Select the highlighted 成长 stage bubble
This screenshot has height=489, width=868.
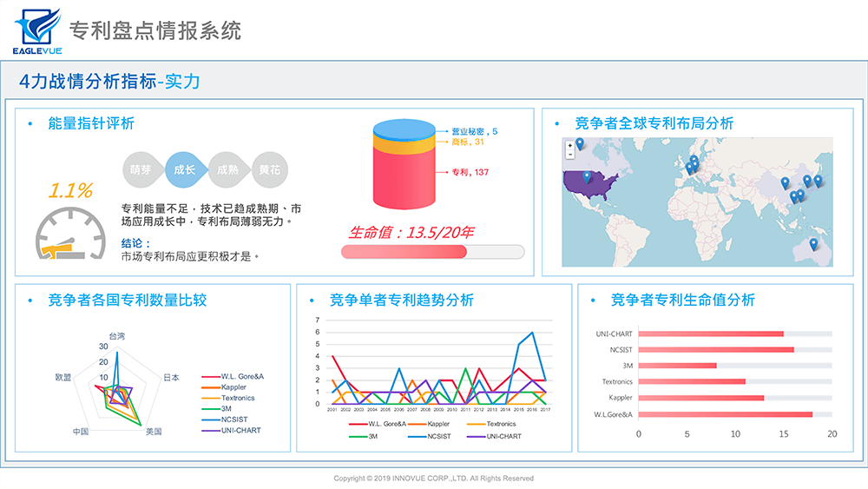coord(185,170)
